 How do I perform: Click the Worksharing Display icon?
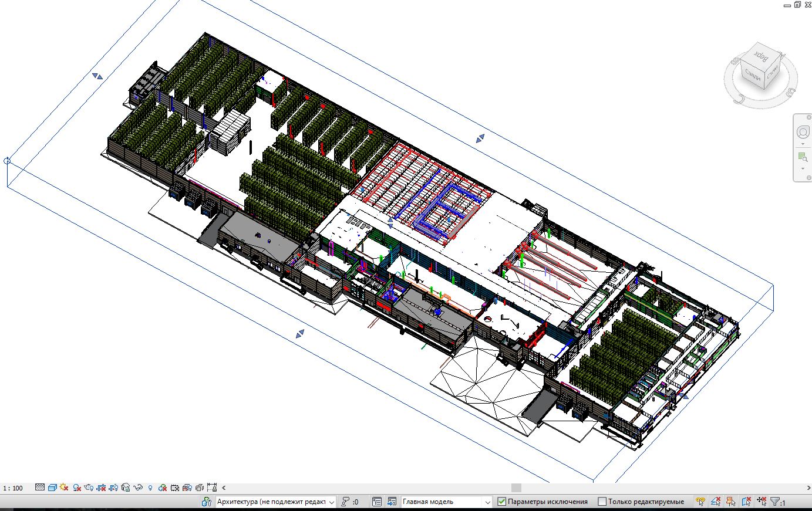tap(163, 488)
